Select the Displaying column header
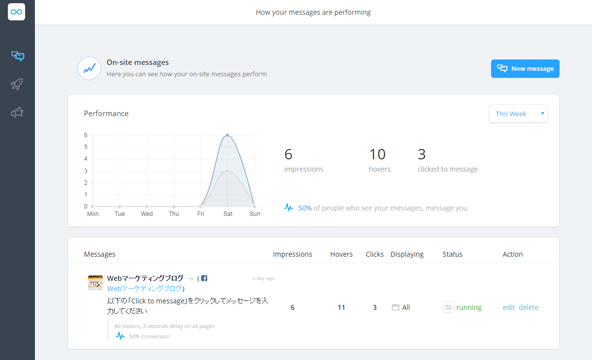Viewport: 592px width, 360px height. point(407,254)
